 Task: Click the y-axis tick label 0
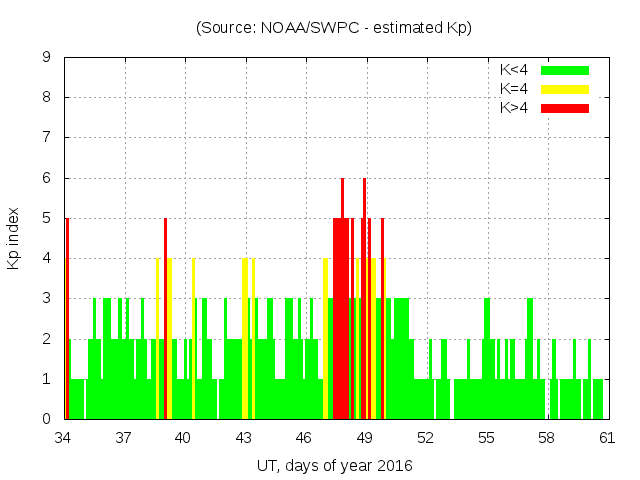[47, 419]
